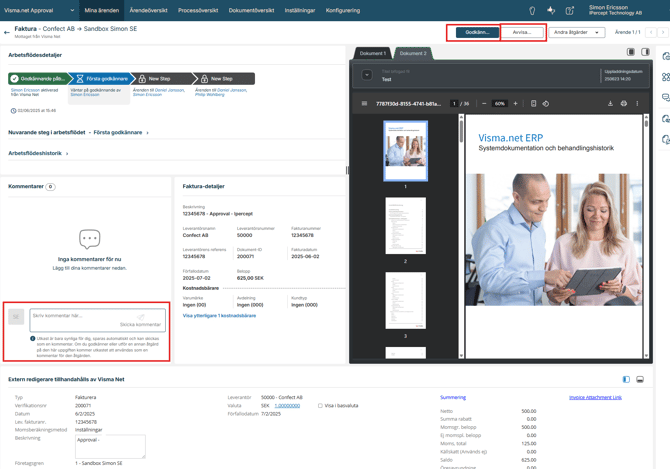Click the back arrow beside Faktura
Screen dimensions: 670x469
[x=7, y=32]
